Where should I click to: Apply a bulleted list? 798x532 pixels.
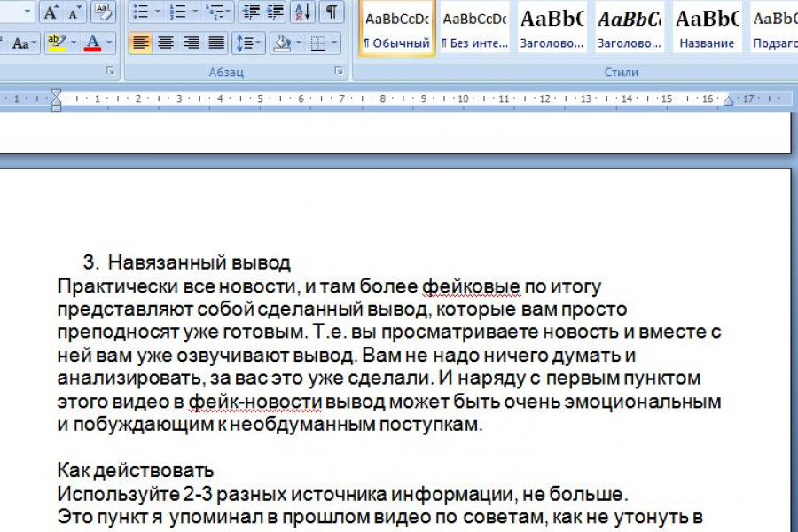[140, 12]
